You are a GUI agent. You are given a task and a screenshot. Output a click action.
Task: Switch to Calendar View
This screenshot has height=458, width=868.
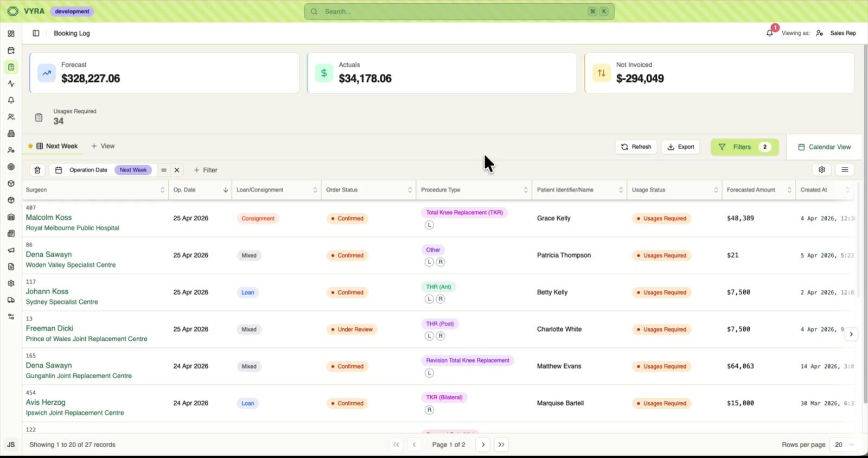pyautogui.click(x=824, y=147)
